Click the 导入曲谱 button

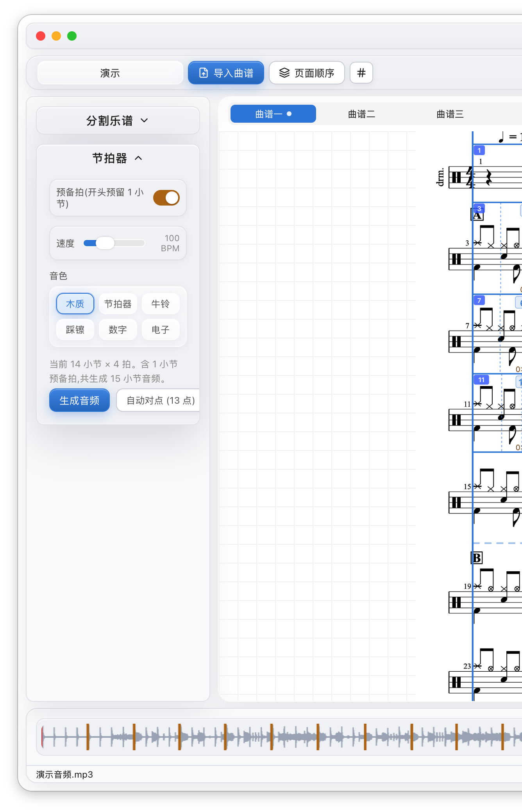pyautogui.click(x=226, y=73)
